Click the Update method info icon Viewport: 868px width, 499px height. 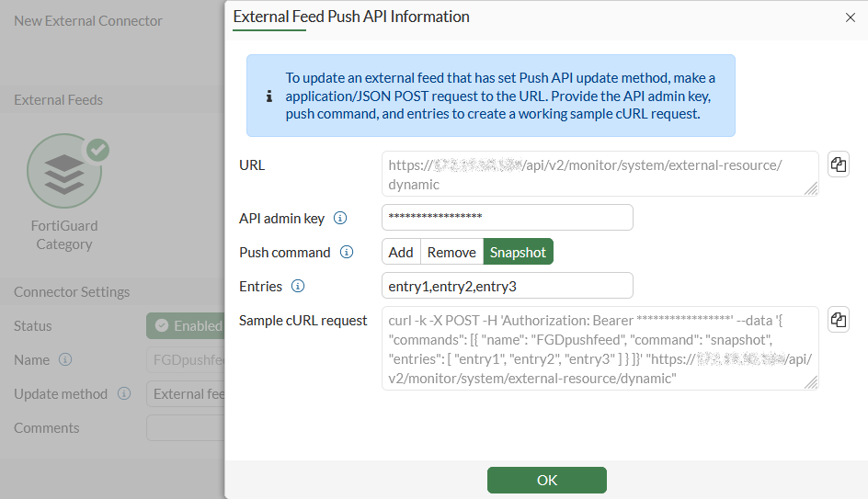pyautogui.click(x=124, y=394)
